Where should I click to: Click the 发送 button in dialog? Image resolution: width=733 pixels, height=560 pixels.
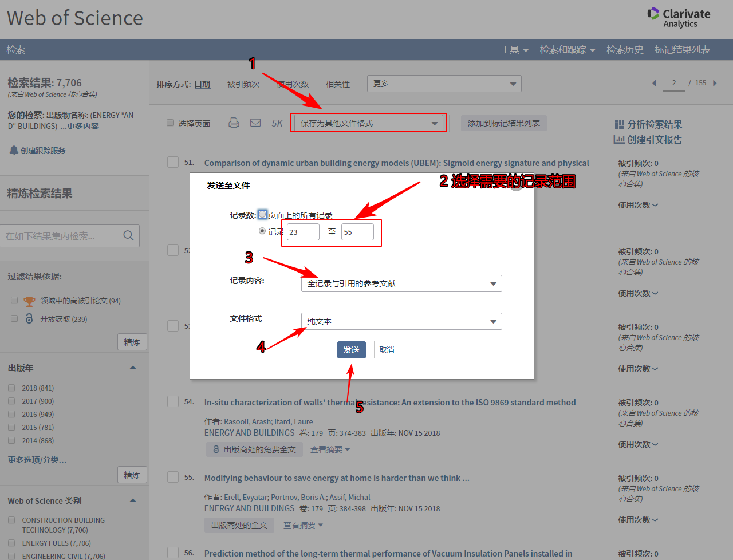pos(352,349)
